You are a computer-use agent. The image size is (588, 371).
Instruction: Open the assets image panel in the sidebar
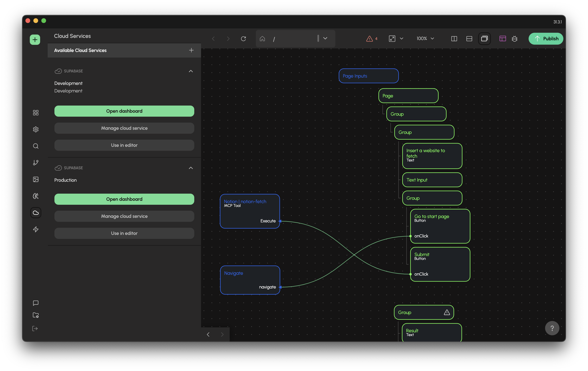pos(36,179)
